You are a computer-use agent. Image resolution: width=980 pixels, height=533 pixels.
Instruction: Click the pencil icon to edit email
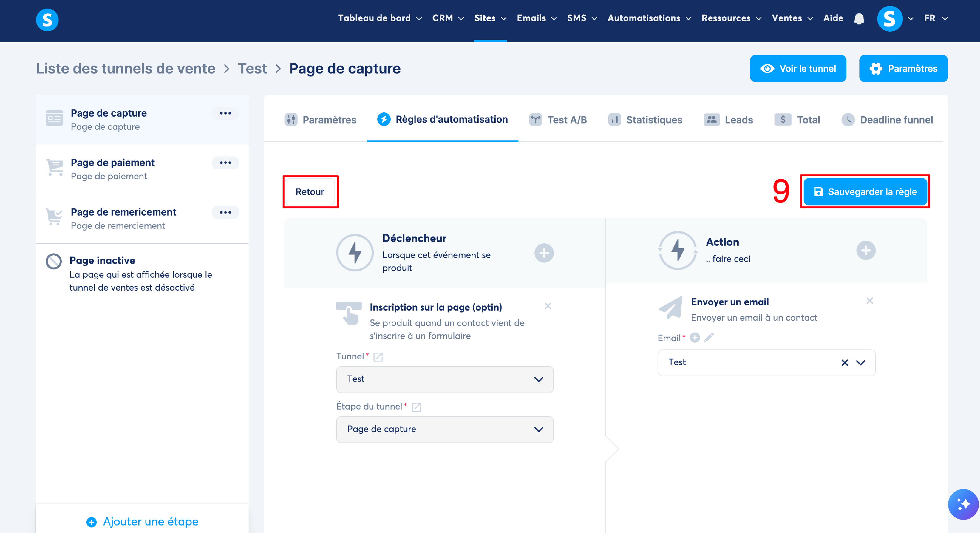pyautogui.click(x=708, y=337)
